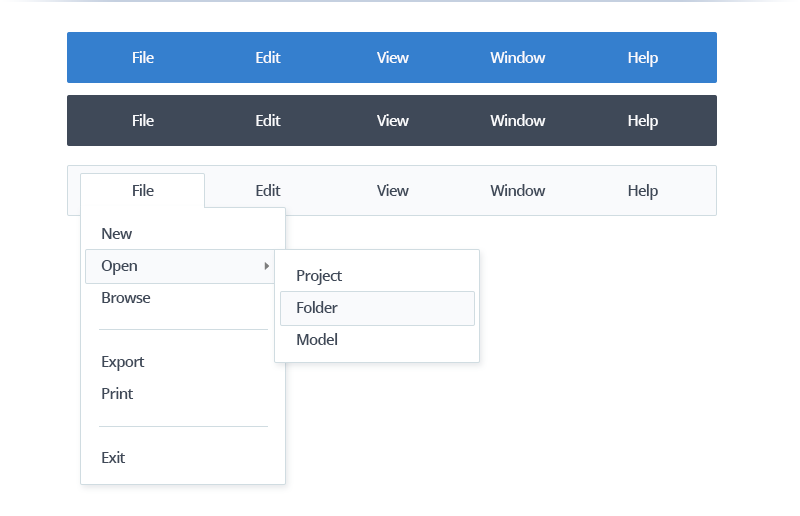Choose Folder from the Open submenu
Viewport: 800px width, 516px height.
click(x=317, y=308)
